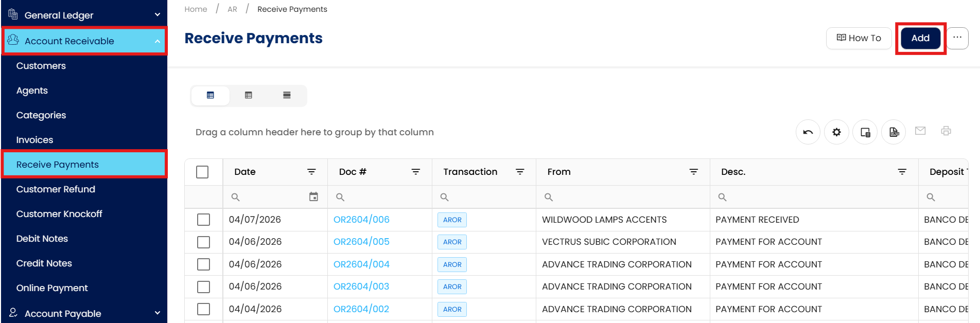980x323 pixels.
Task: Toggle the select-all header checkbox
Action: pyautogui.click(x=202, y=172)
